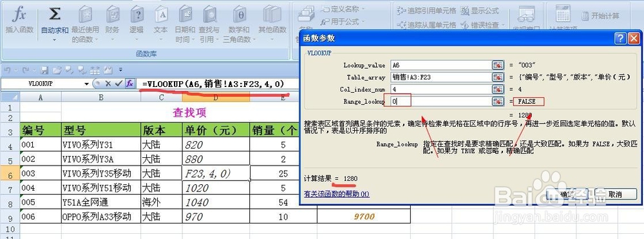Click cell D6 being edited

click(x=216, y=173)
